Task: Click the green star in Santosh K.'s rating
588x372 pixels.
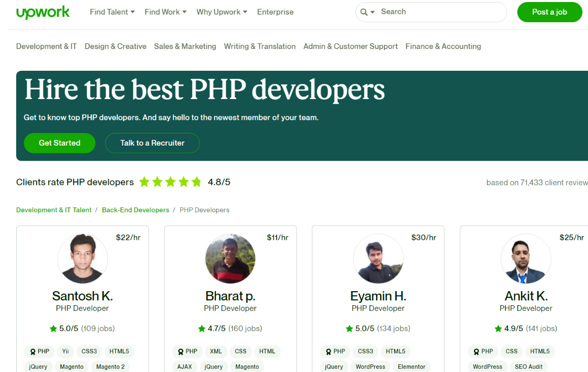Action: (53, 329)
